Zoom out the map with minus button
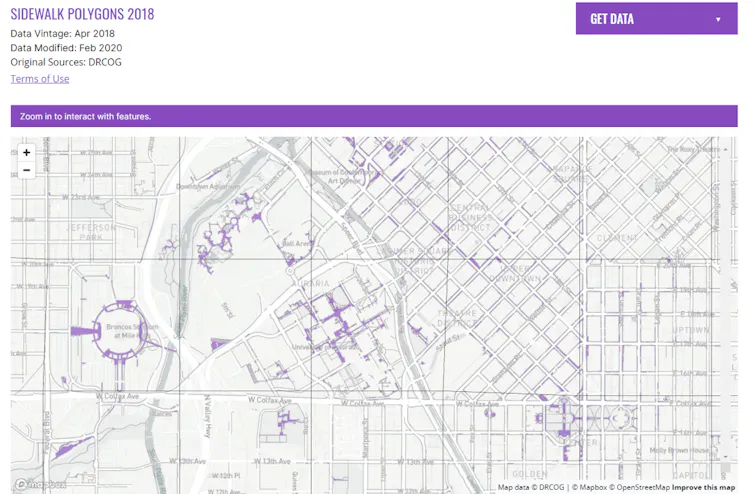 [x=26, y=170]
